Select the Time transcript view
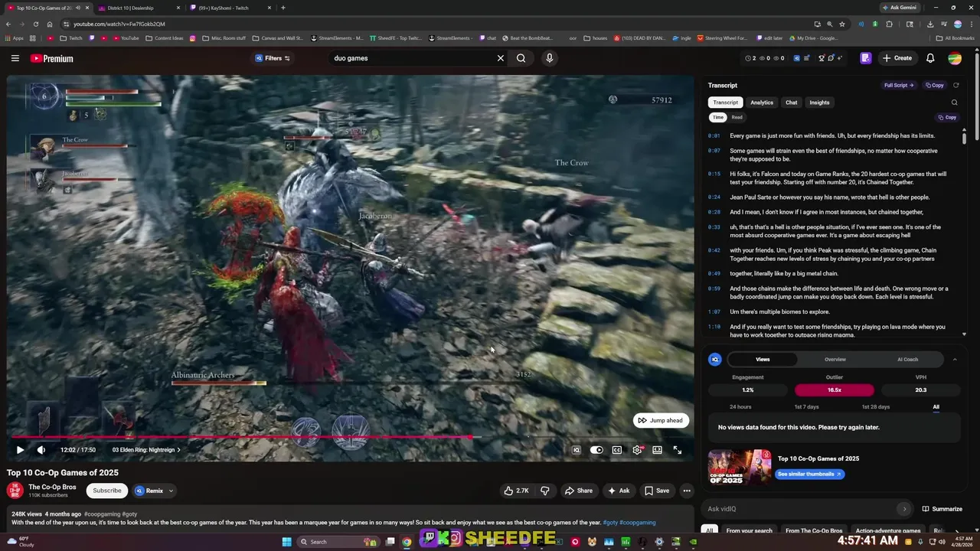Viewport: 980px width, 551px height. (x=717, y=117)
